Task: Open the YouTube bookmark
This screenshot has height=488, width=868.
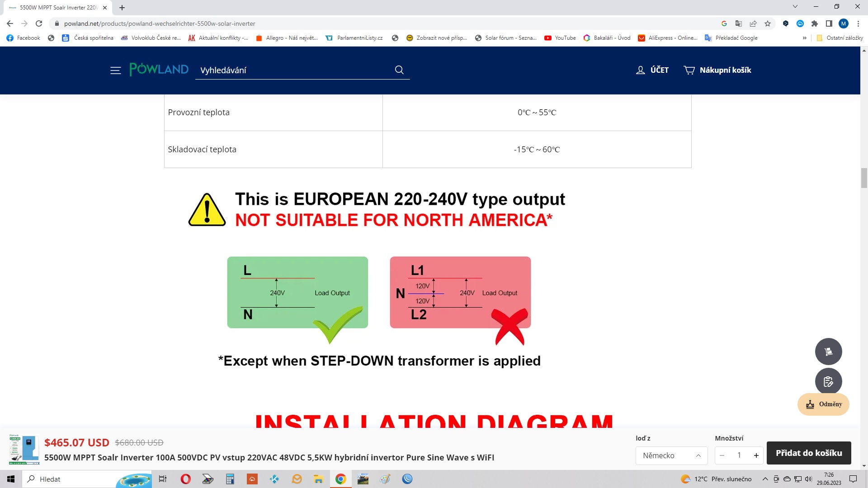Action: pos(560,38)
